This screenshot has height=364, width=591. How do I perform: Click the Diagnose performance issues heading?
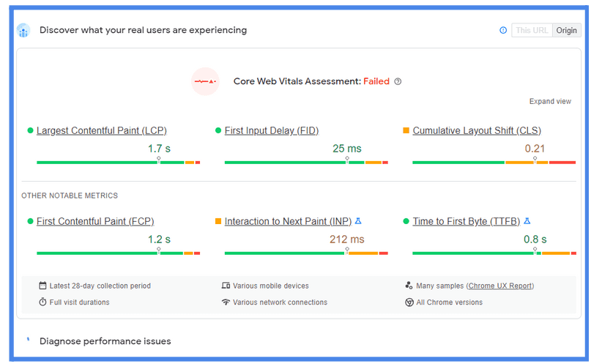click(x=105, y=341)
